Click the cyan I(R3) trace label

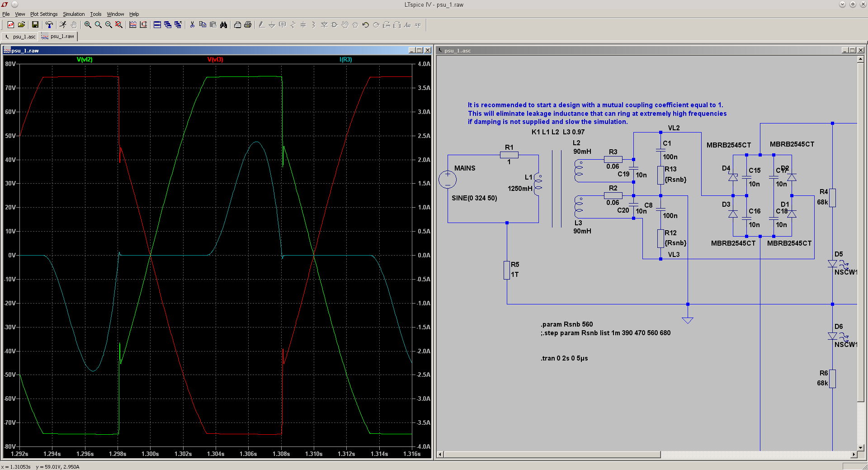tap(345, 59)
